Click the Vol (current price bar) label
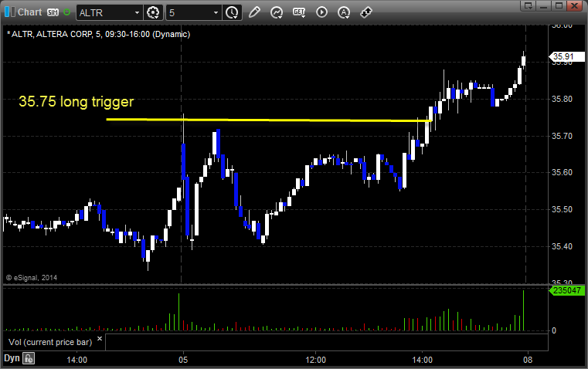This screenshot has height=369, width=588. click(50, 342)
